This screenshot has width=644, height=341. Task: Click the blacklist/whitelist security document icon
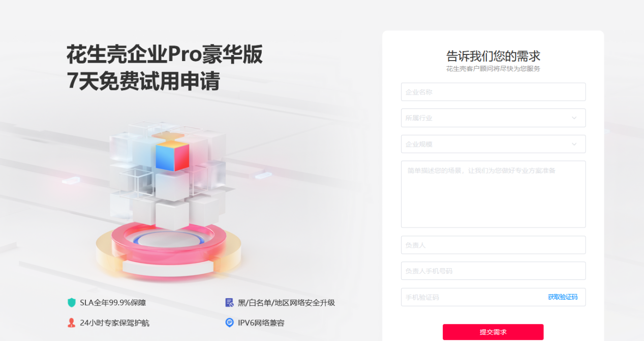pos(229,302)
